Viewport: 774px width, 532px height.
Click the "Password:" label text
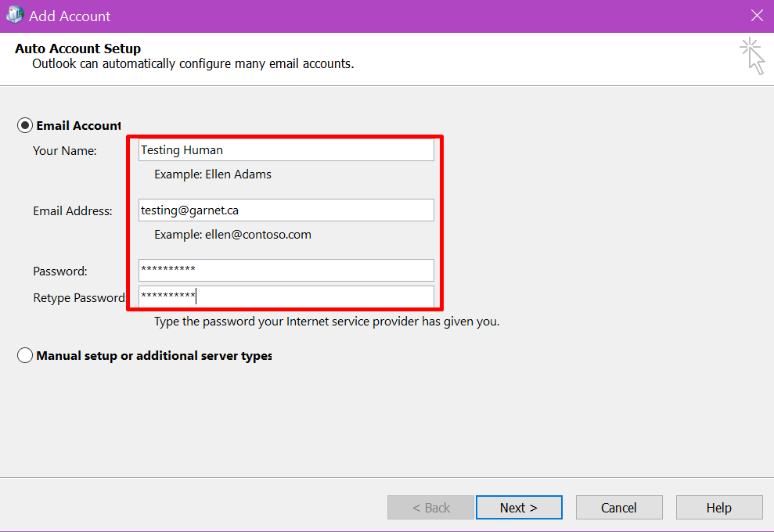pos(60,271)
